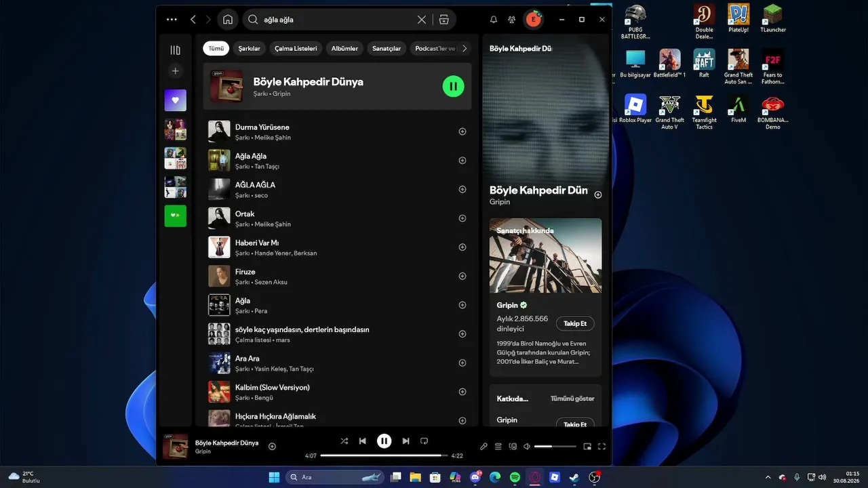Viewport: 868px width, 488px height.
Task: Open Your Library in the sidebar
Action: click(175, 50)
